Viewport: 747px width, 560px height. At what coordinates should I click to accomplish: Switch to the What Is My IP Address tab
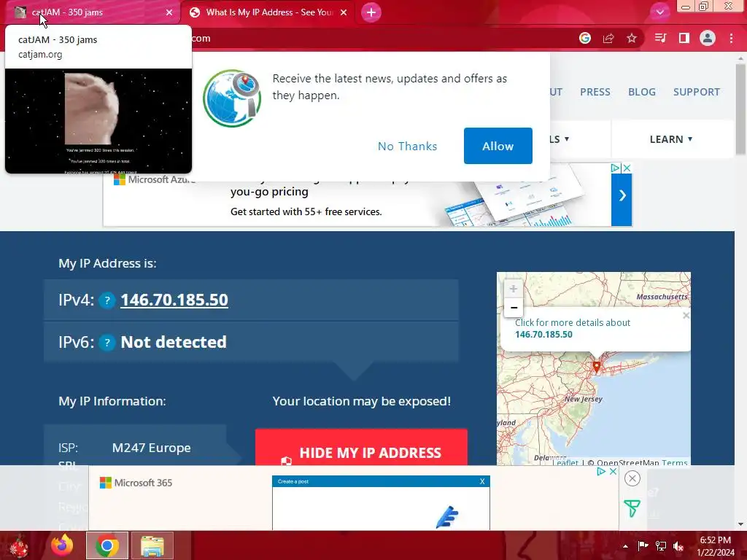click(268, 12)
